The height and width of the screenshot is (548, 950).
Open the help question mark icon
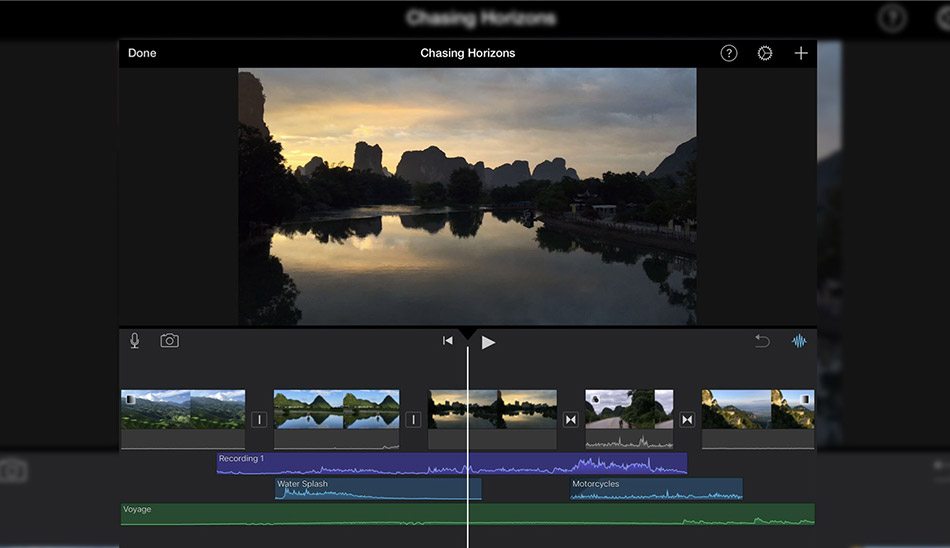pyautogui.click(x=729, y=53)
